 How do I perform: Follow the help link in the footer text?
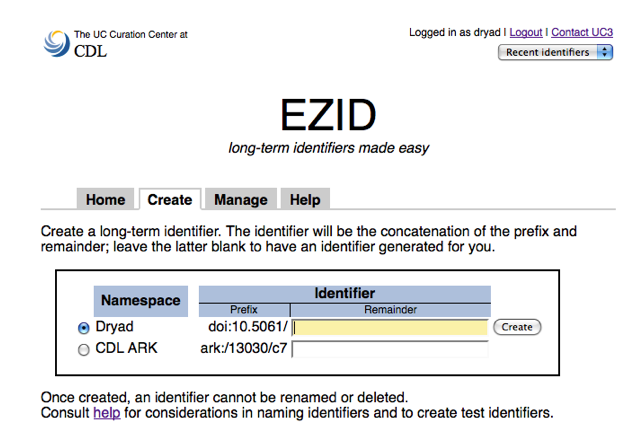(x=107, y=413)
